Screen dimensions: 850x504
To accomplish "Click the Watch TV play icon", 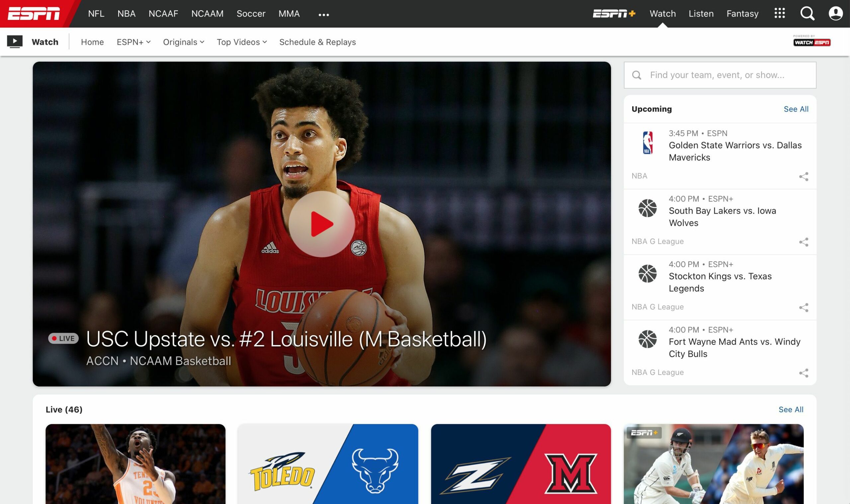I will 15,42.
